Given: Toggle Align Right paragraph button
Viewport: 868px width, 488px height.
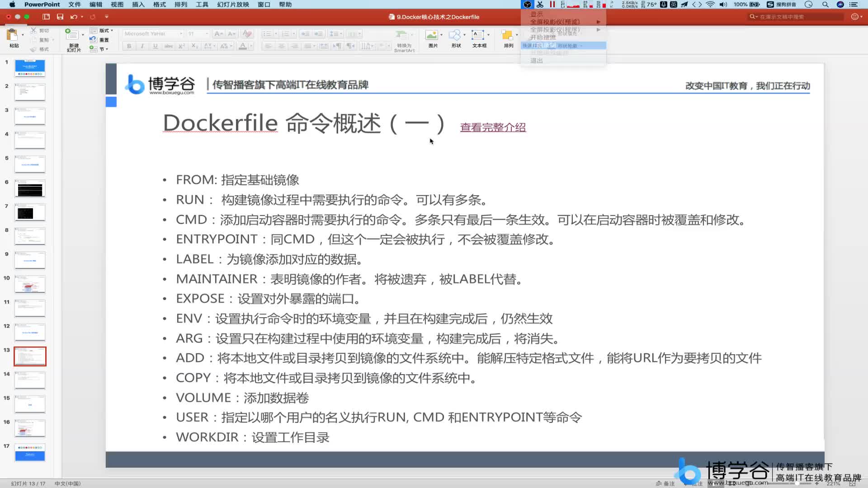Looking at the screenshot, I should coord(294,46).
